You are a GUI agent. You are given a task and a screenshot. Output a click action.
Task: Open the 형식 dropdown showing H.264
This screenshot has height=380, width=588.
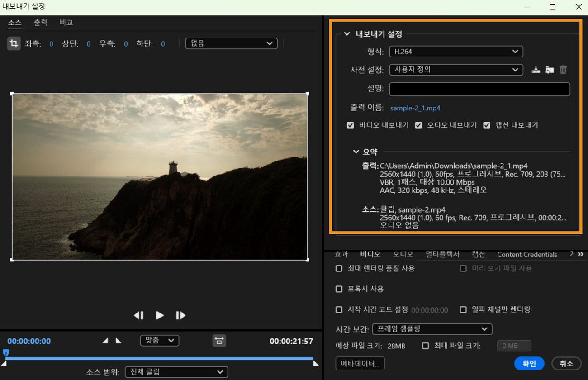(x=455, y=52)
